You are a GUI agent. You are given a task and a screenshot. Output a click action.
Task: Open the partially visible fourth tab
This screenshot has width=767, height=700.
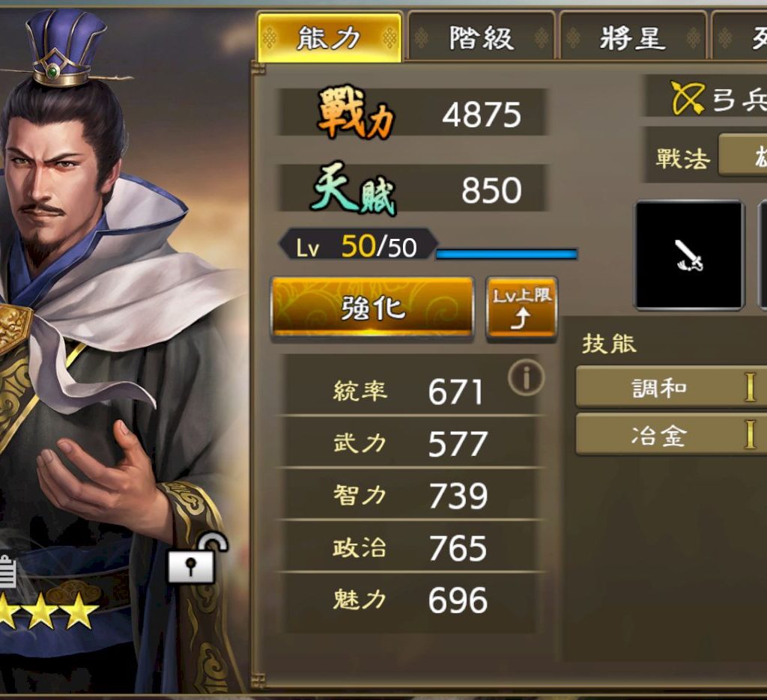click(x=739, y=37)
